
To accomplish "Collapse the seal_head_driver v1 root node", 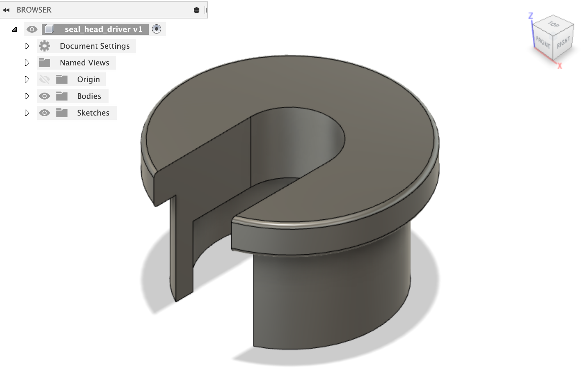I will pyautogui.click(x=15, y=30).
